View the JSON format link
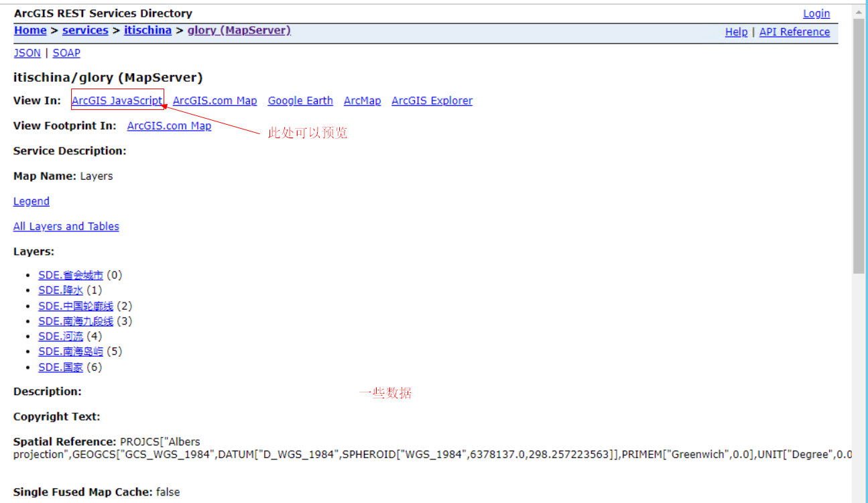The width and height of the screenshot is (868, 503). click(27, 53)
